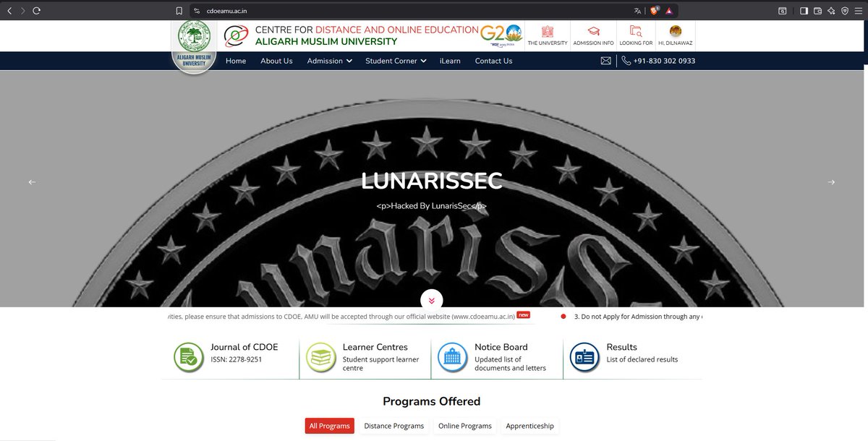Click the browser forward arrow
Image resolution: width=868 pixels, height=441 pixels.
click(23, 11)
